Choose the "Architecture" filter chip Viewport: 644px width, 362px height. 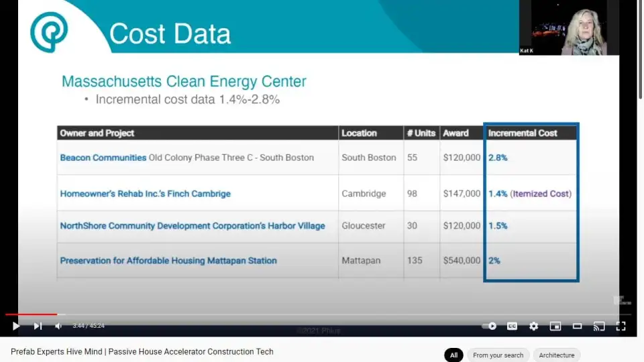coord(556,355)
